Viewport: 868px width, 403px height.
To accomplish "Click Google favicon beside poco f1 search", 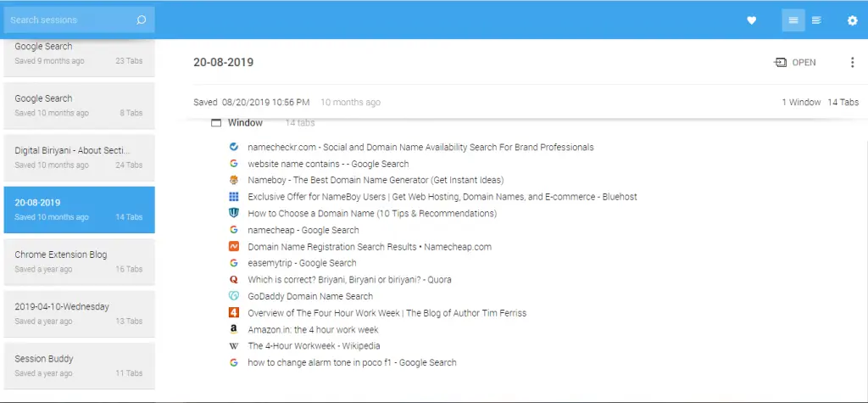I will [x=234, y=362].
